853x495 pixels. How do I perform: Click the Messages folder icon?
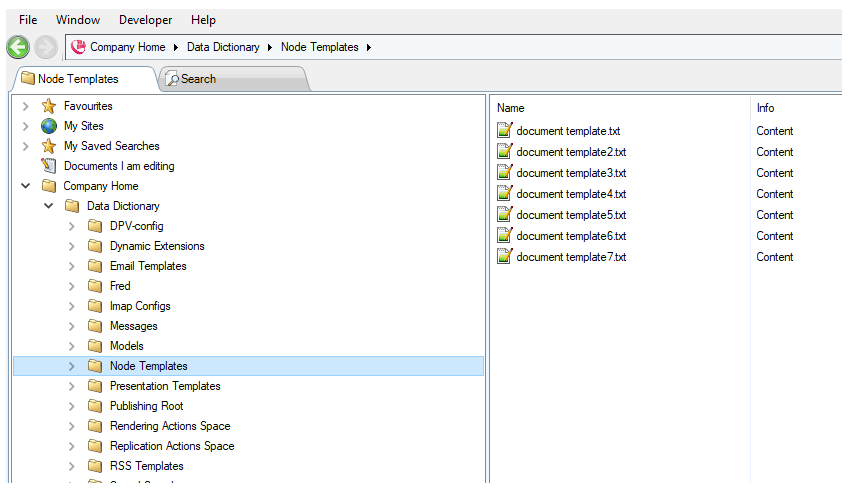(x=95, y=326)
